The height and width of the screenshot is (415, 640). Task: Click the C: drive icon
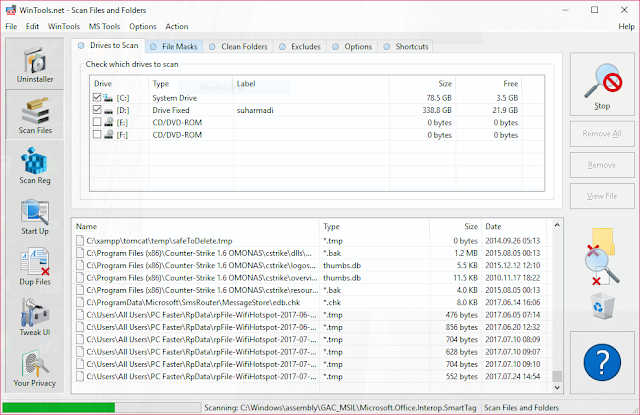(x=108, y=98)
